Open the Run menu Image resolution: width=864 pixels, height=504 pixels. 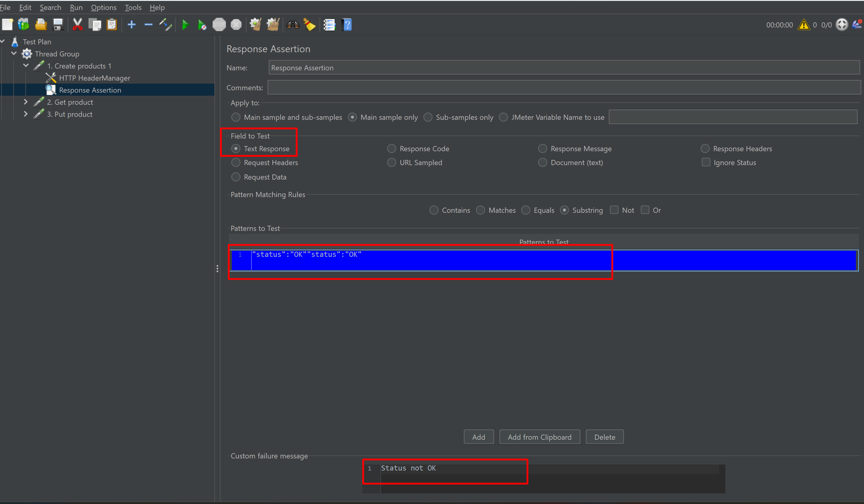(76, 8)
